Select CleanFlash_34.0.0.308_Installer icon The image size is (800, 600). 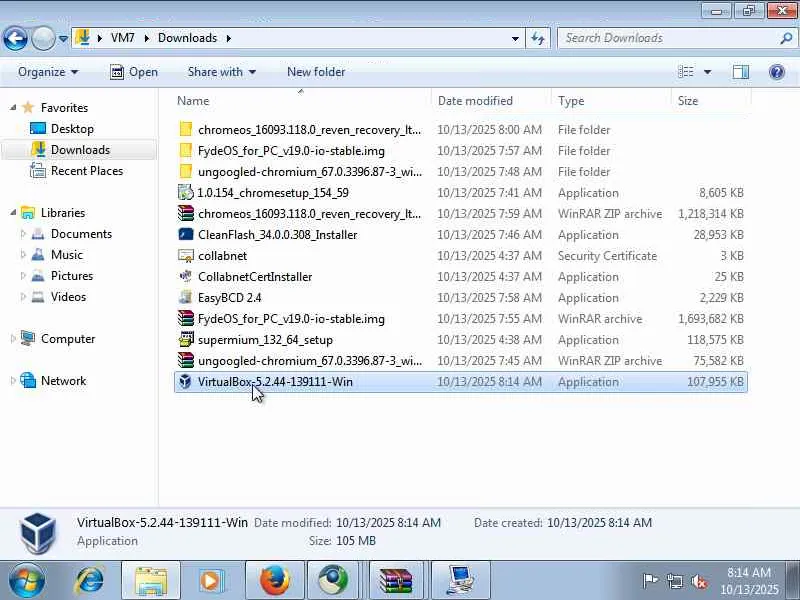pyautogui.click(x=186, y=234)
